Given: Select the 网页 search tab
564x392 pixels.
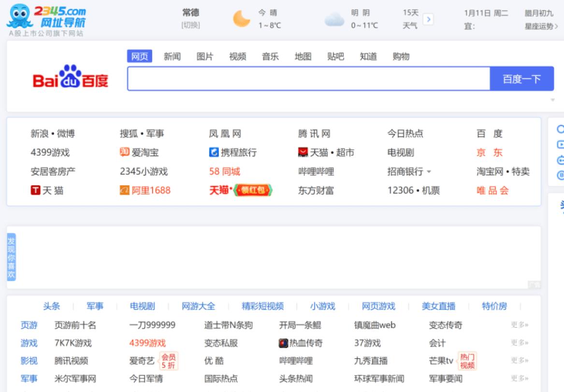Looking at the screenshot, I should (140, 56).
